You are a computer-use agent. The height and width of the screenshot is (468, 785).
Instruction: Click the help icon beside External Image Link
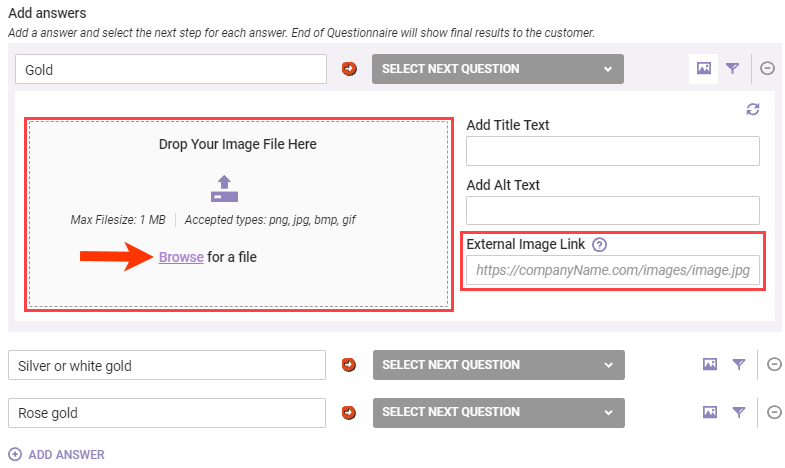click(x=599, y=244)
